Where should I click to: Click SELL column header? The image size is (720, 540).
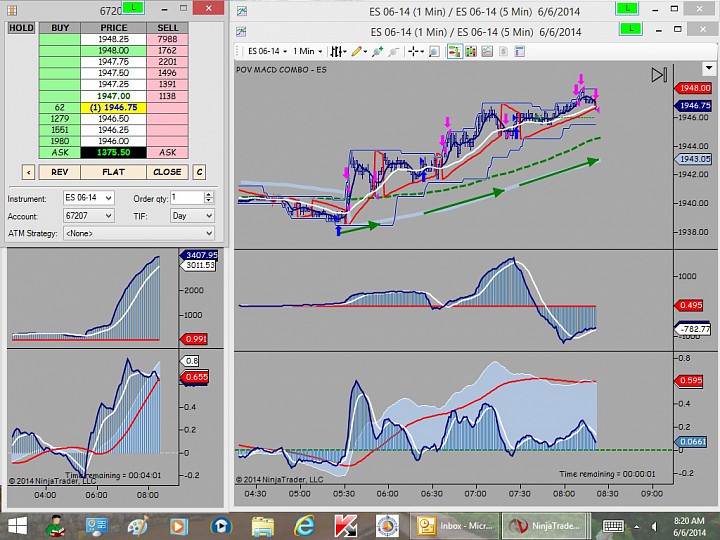(x=167, y=28)
